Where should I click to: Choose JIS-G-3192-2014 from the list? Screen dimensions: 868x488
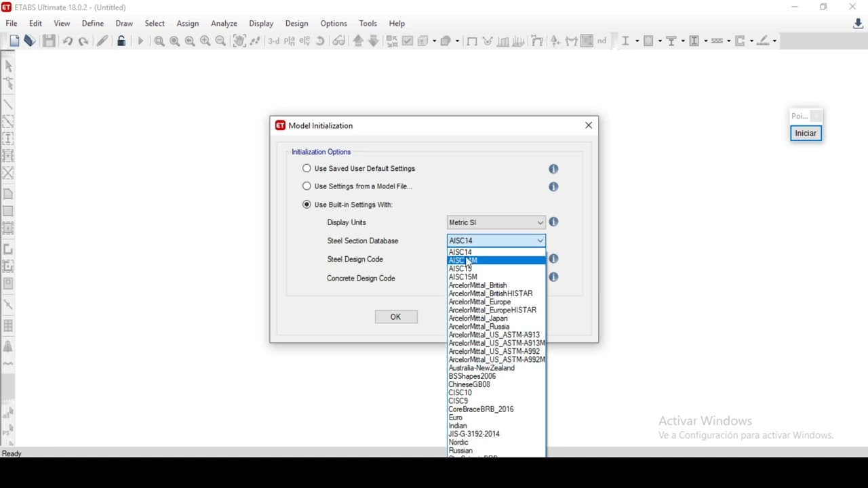[x=496, y=434]
